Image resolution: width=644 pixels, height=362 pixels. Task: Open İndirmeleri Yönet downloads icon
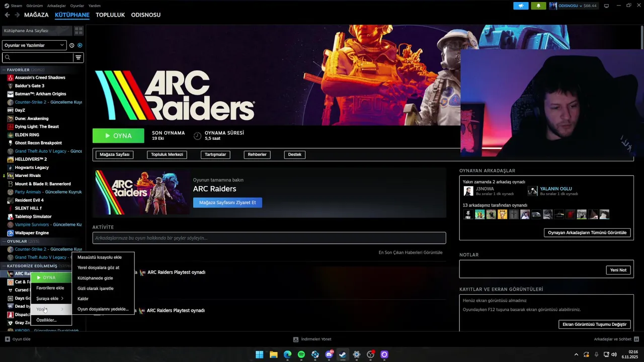(296, 339)
